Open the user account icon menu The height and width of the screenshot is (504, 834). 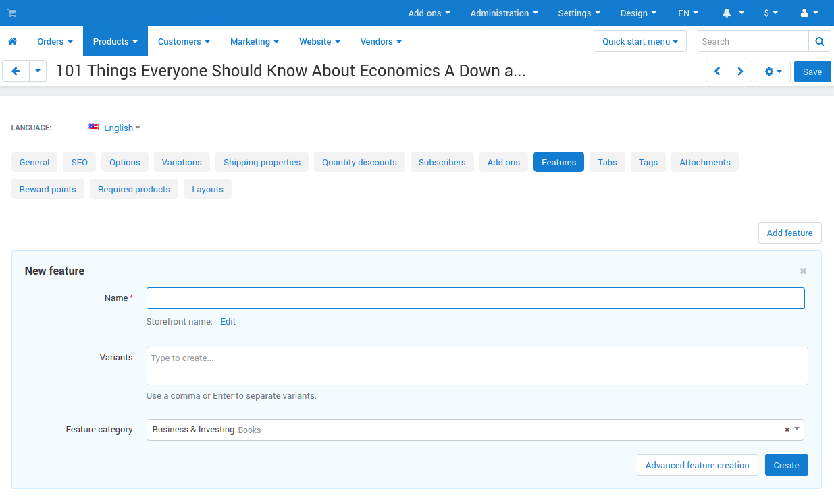809,13
